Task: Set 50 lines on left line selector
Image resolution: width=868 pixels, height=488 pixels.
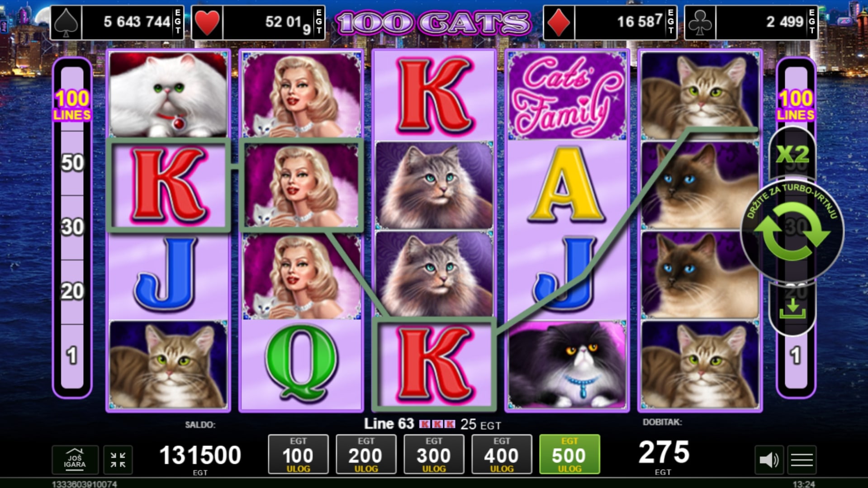Action: click(72, 163)
